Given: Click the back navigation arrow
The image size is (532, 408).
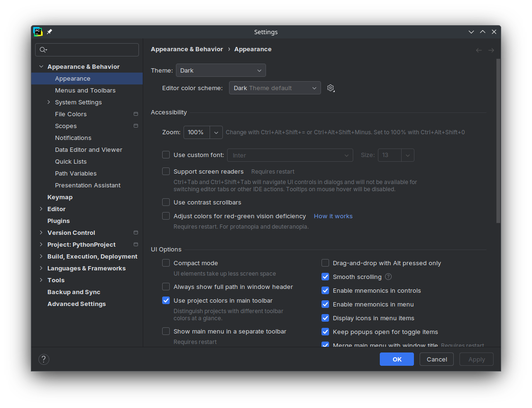Looking at the screenshot, I should pyautogui.click(x=479, y=50).
